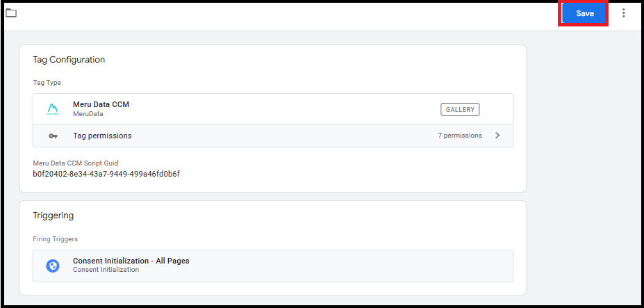Click the Meru Data CCM logo icon

point(53,109)
